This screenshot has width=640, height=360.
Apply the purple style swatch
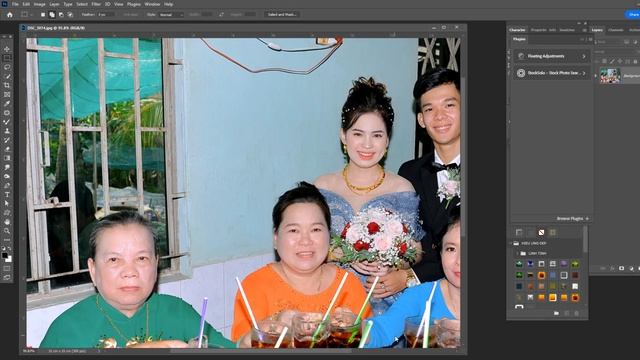pos(564,264)
